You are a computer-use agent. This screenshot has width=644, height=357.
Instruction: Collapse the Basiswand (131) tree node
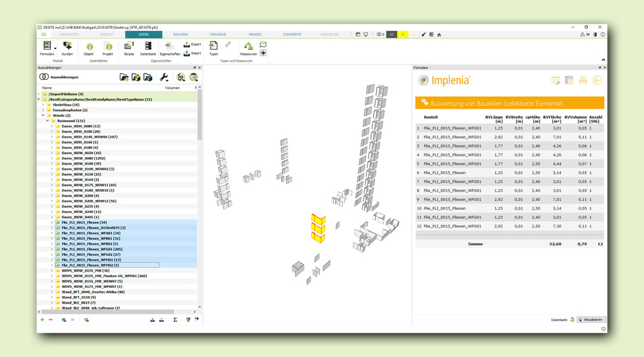click(48, 121)
